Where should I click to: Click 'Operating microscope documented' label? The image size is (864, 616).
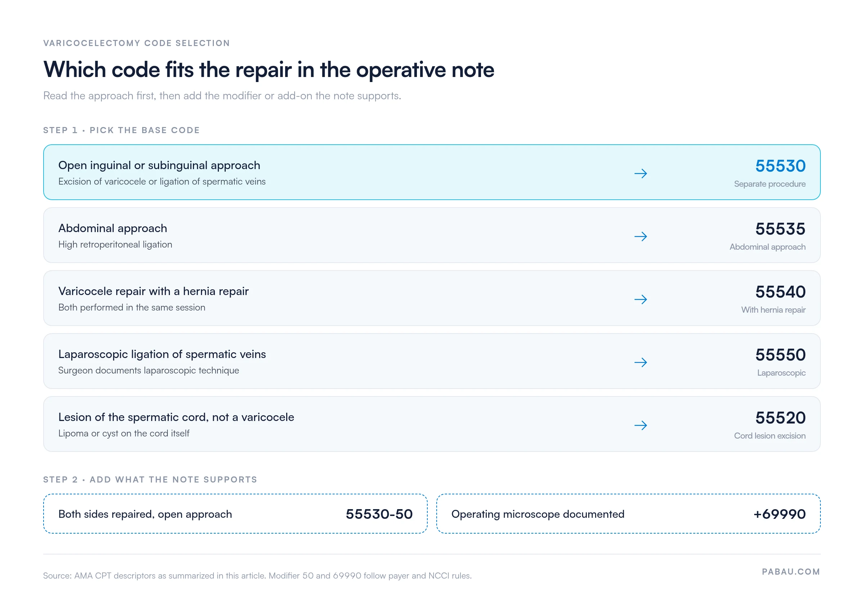(538, 514)
